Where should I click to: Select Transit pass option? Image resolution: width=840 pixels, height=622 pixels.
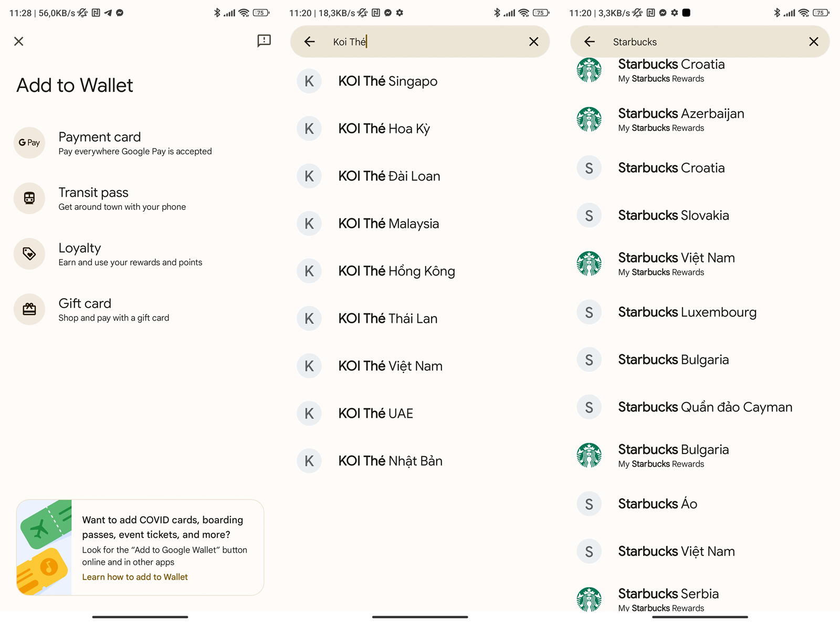(x=140, y=198)
